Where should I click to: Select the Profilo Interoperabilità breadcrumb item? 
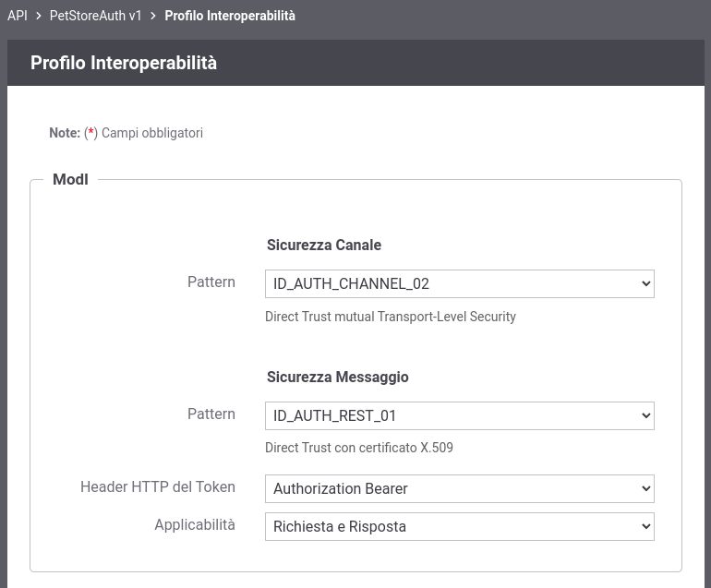(229, 16)
